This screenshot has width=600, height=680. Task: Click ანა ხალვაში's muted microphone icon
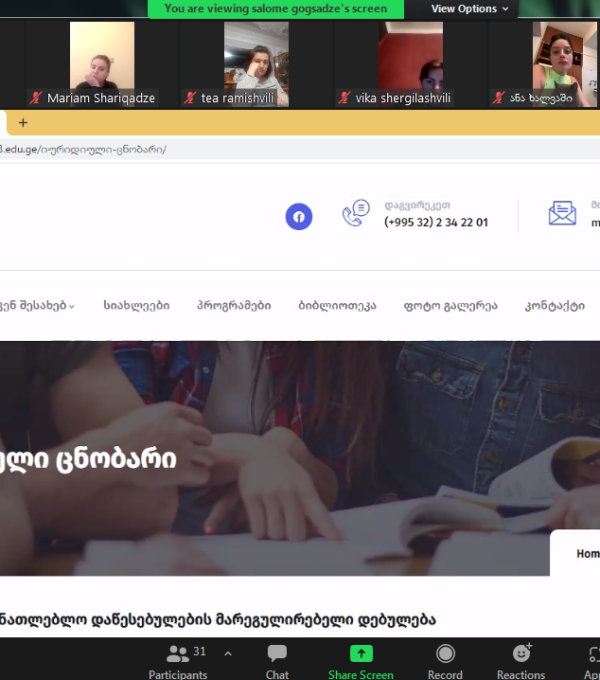click(499, 98)
